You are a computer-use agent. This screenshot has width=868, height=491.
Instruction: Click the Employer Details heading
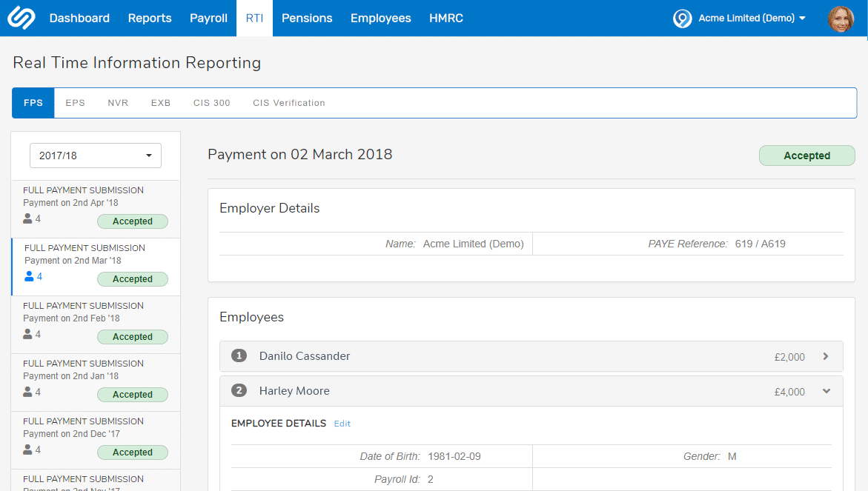(270, 208)
